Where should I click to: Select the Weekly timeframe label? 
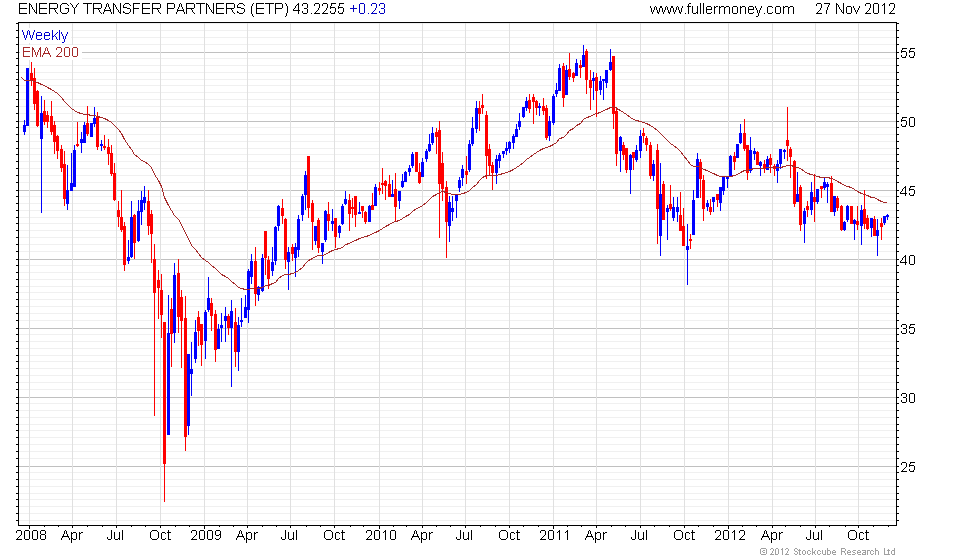coord(44,35)
